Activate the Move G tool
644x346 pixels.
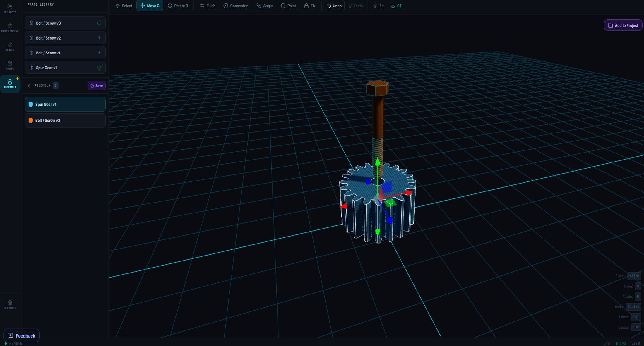click(150, 6)
